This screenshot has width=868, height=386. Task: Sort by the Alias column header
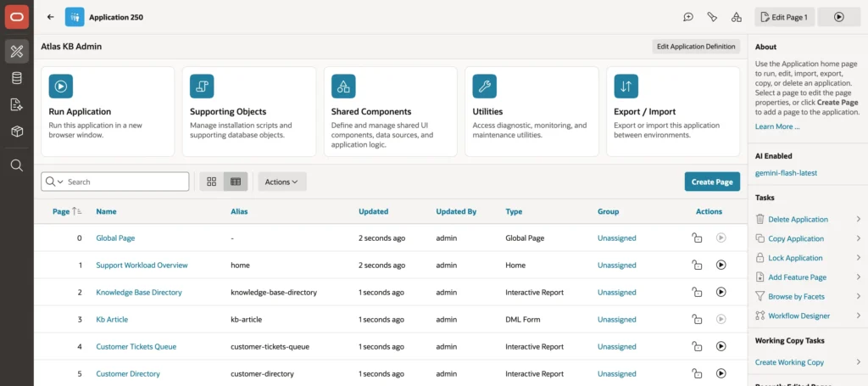239,211
